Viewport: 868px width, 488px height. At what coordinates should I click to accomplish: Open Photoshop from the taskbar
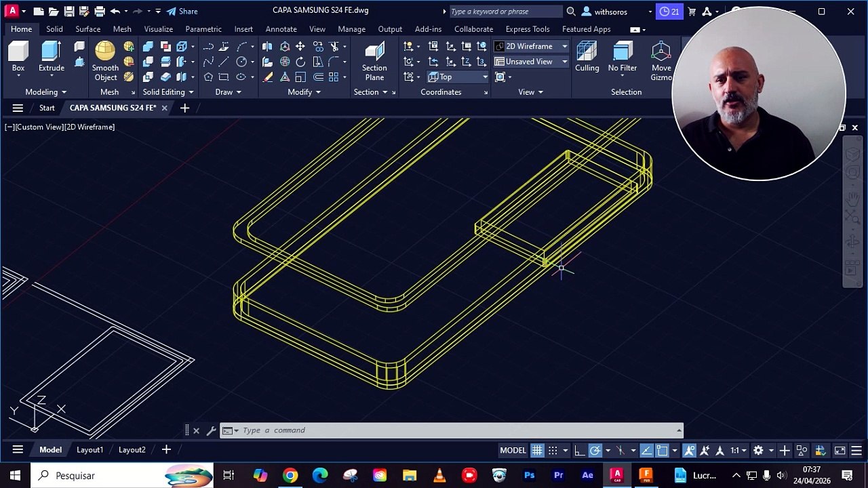click(529, 475)
